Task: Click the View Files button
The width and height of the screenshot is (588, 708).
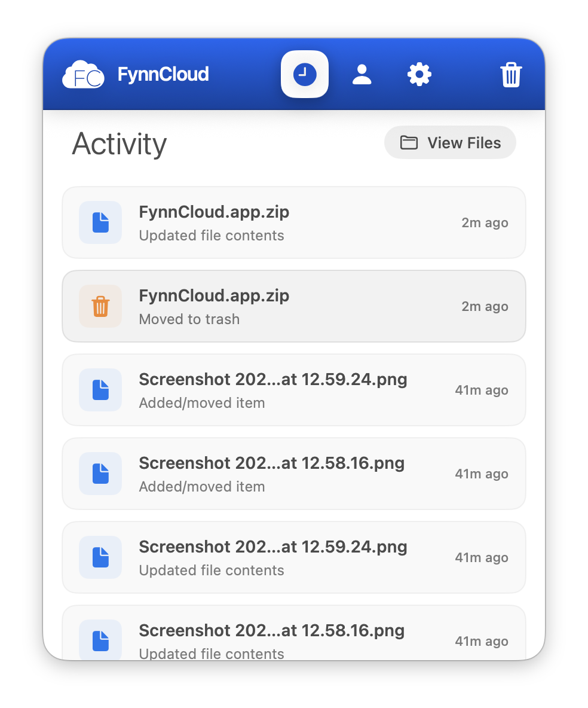Action: click(x=450, y=143)
